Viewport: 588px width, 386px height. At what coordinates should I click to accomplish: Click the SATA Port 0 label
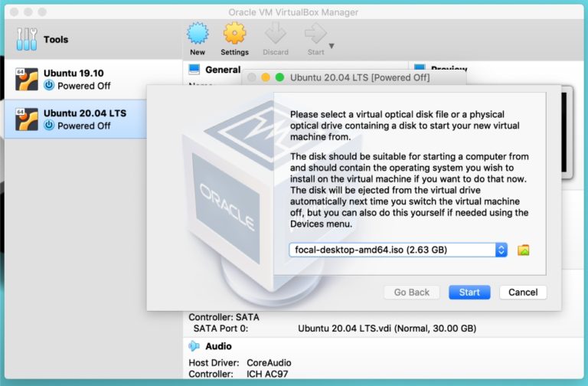coord(220,329)
